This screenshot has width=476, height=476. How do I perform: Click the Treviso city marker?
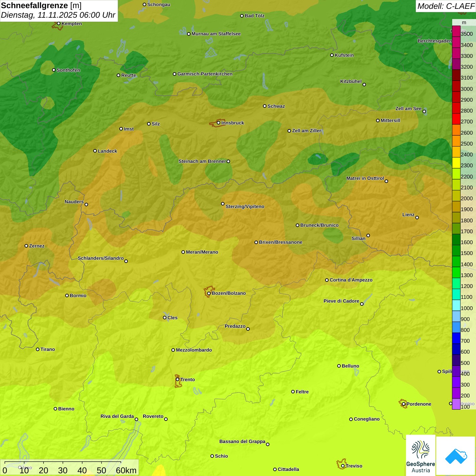[x=343, y=466]
